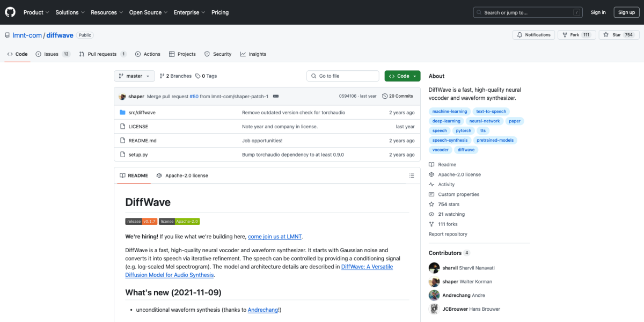
Task: Expand the commit message ellipsis
Action: click(x=275, y=96)
